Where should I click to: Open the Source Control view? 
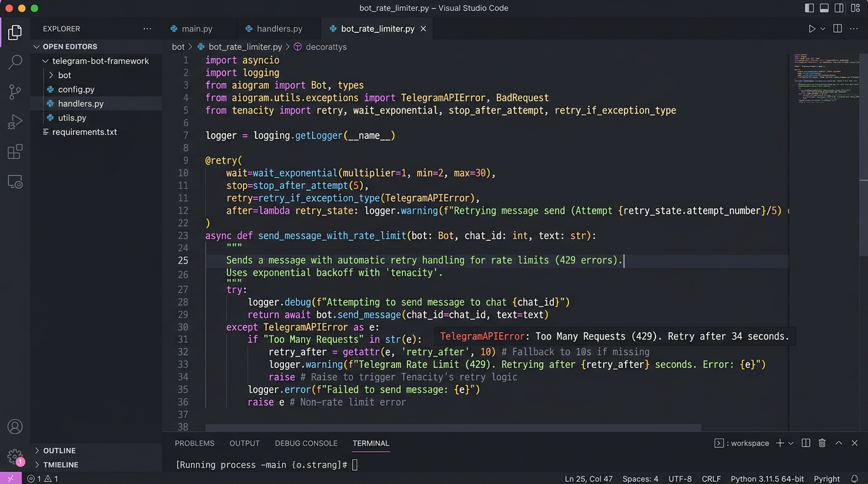click(x=15, y=92)
